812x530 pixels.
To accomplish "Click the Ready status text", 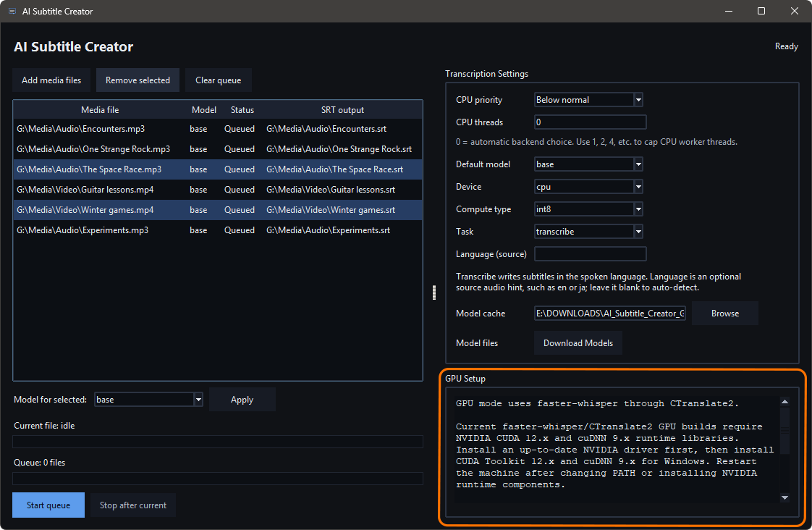I will [786, 46].
